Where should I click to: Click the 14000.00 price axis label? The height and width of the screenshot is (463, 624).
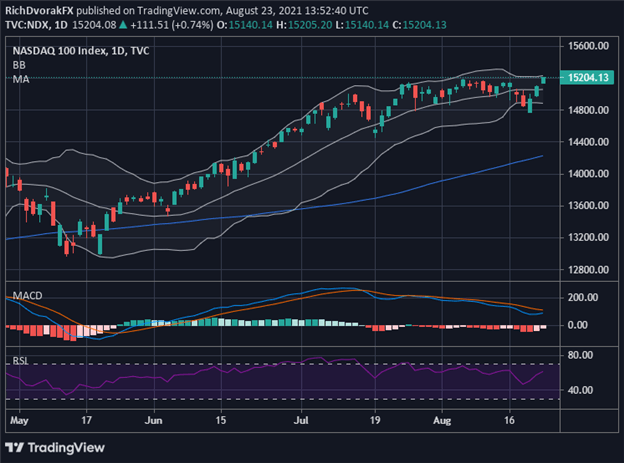(x=588, y=174)
